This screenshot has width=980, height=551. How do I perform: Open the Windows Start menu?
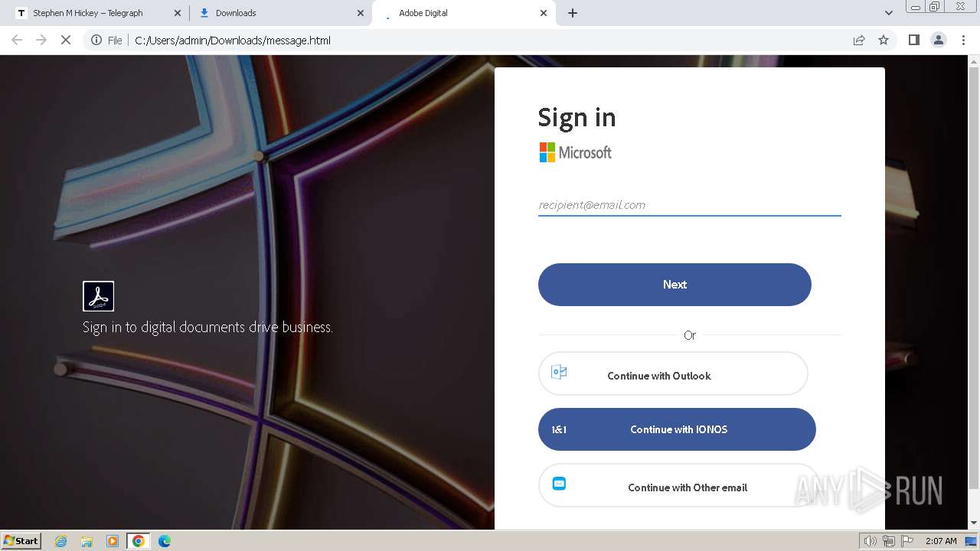click(x=21, y=540)
